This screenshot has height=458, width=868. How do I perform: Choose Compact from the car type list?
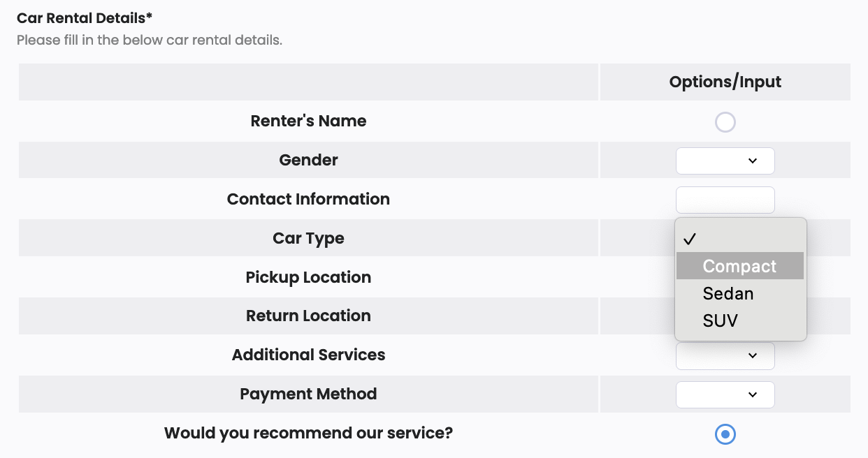tap(740, 266)
